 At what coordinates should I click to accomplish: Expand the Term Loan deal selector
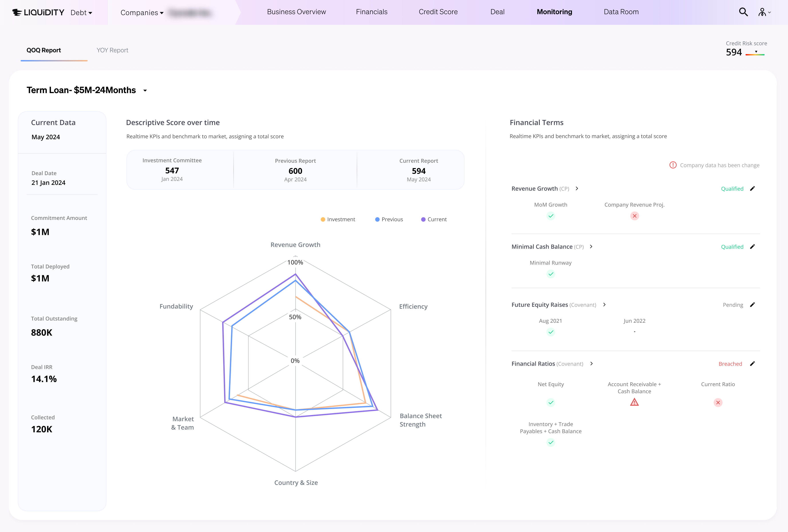coord(145,90)
